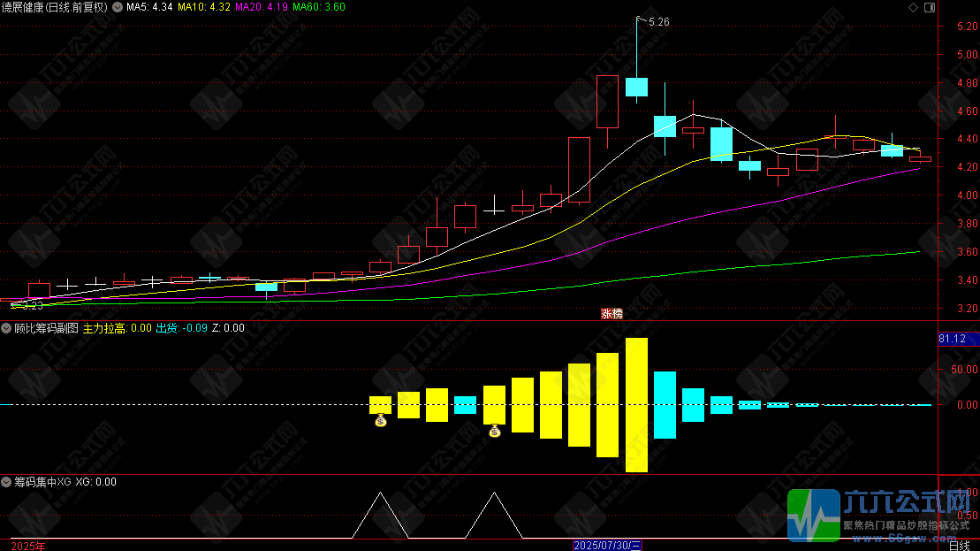Click the 六六公式网 logo icon
The image size is (980, 551).
pos(813,515)
